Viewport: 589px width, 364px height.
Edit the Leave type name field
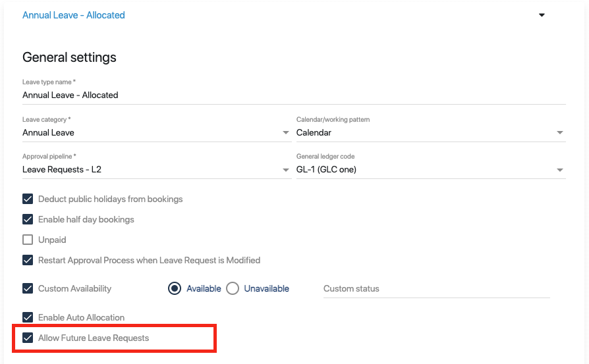coord(294,95)
